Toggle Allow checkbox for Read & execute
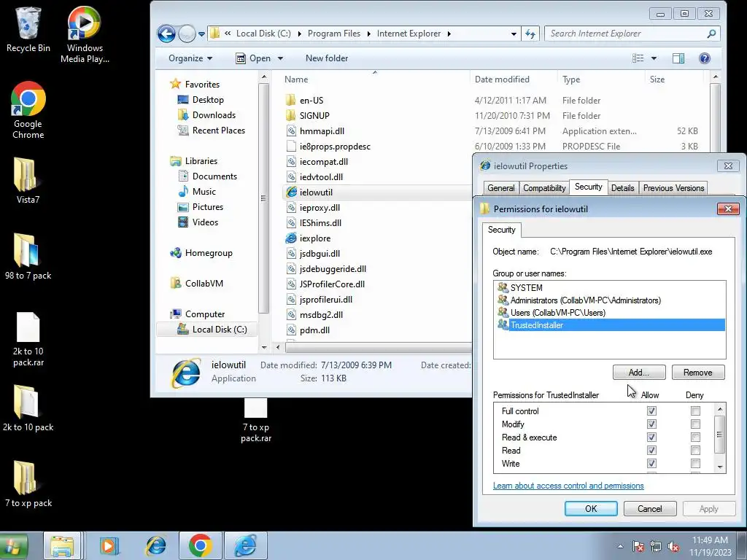Screen dimensions: 747x560 (x=651, y=437)
